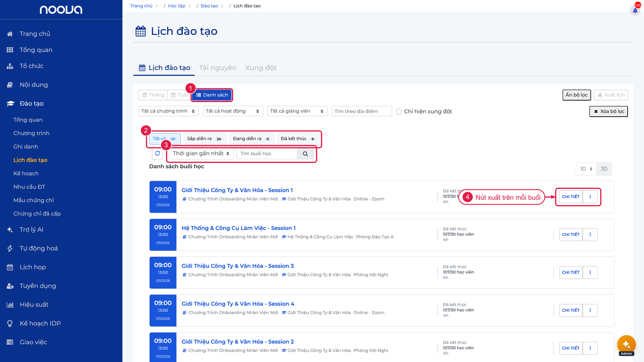Switch to Tháng calendar view
644x362 pixels.
(x=153, y=95)
